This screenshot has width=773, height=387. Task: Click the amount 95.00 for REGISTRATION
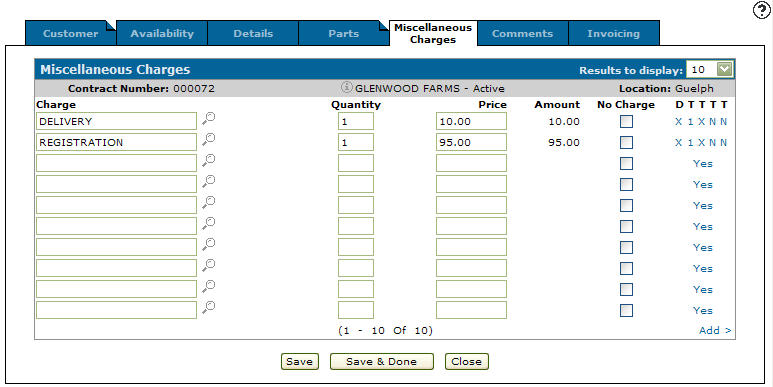click(564, 142)
